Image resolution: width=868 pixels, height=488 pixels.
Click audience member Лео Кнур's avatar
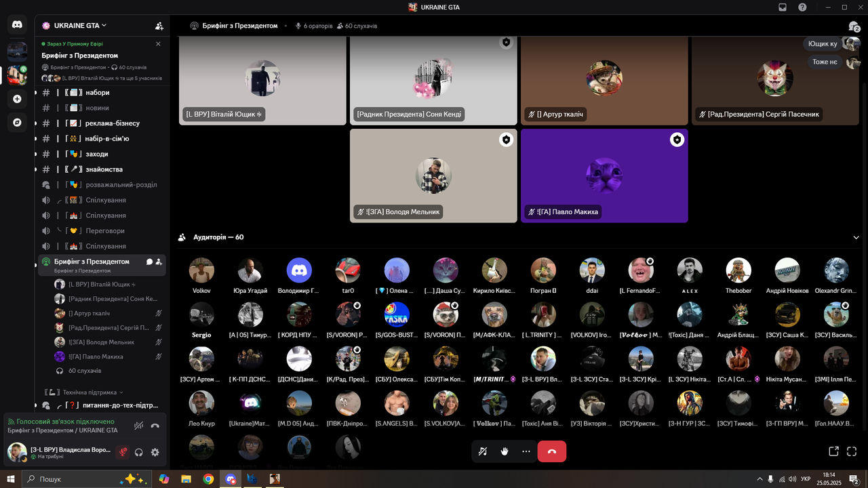[201, 403]
